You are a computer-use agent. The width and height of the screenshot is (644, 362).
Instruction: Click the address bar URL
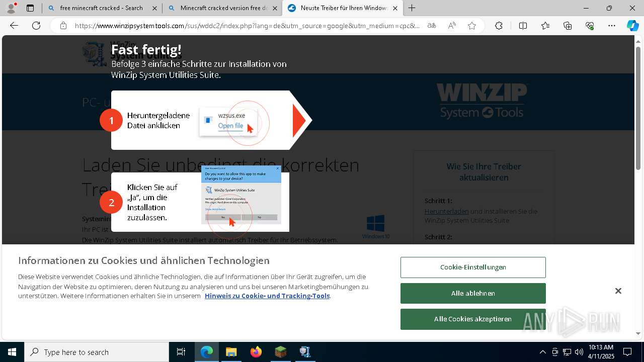pos(247,26)
